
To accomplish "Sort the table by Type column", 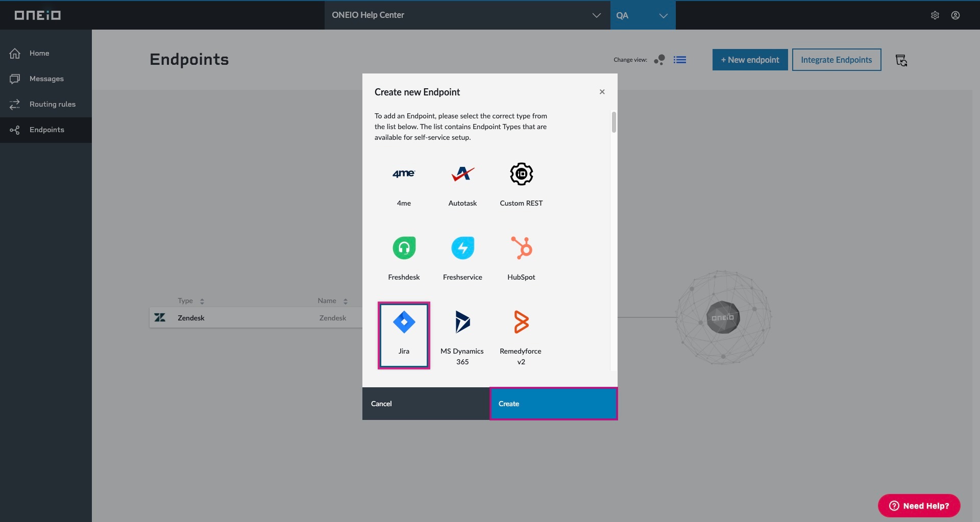I will coord(191,301).
